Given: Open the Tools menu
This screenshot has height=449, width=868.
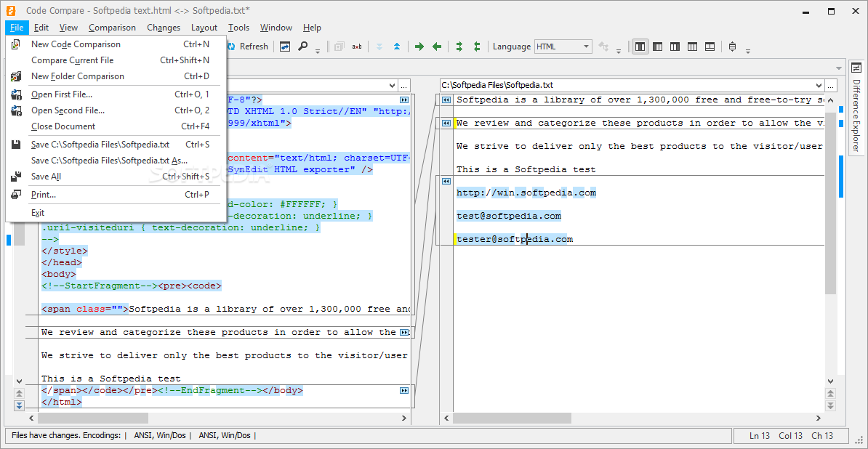Looking at the screenshot, I should (x=238, y=28).
